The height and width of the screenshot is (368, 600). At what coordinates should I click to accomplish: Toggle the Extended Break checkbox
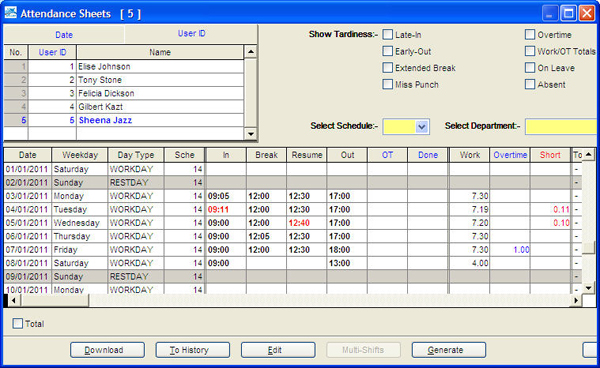388,68
